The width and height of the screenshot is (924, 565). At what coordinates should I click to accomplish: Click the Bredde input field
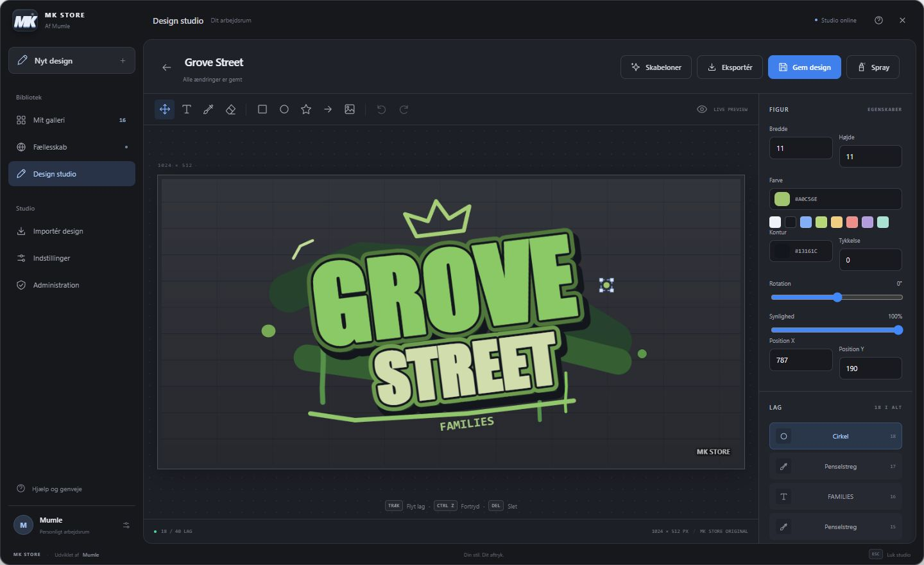pos(801,148)
